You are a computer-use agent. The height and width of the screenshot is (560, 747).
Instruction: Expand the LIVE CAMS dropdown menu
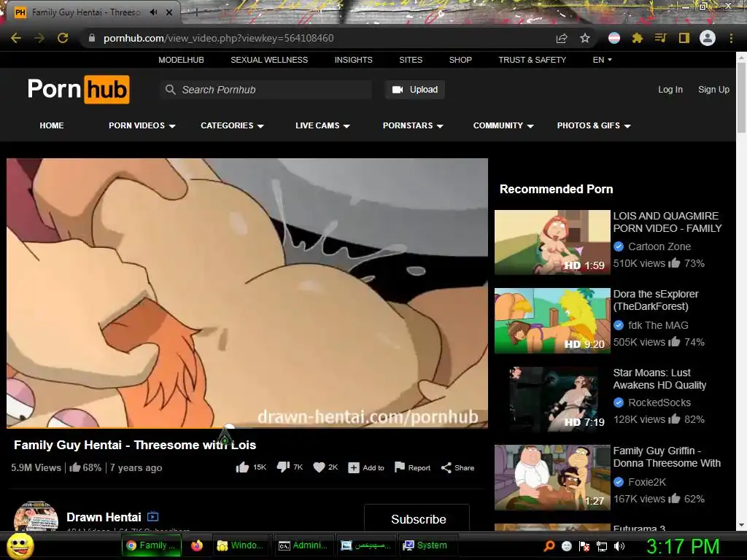pyautogui.click(x=322, y=125)
